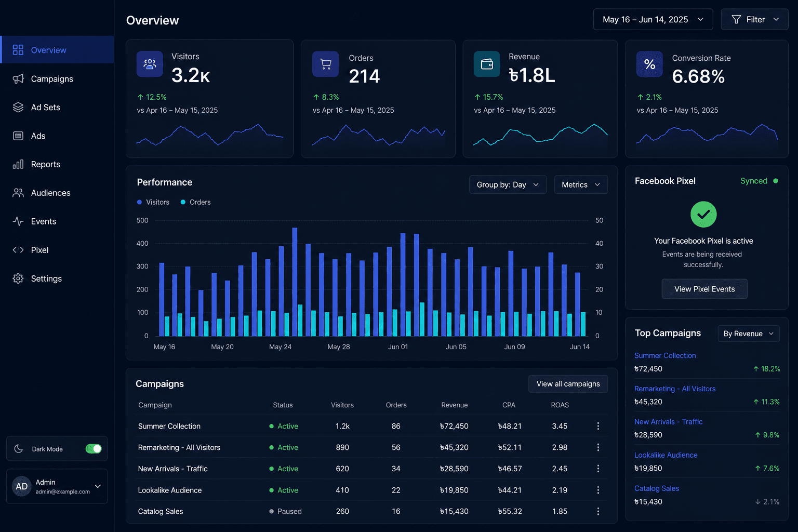798x532 pixels.
Task: Open more options for Remarketing - All Visitors row
Action: tap(598, 447)
